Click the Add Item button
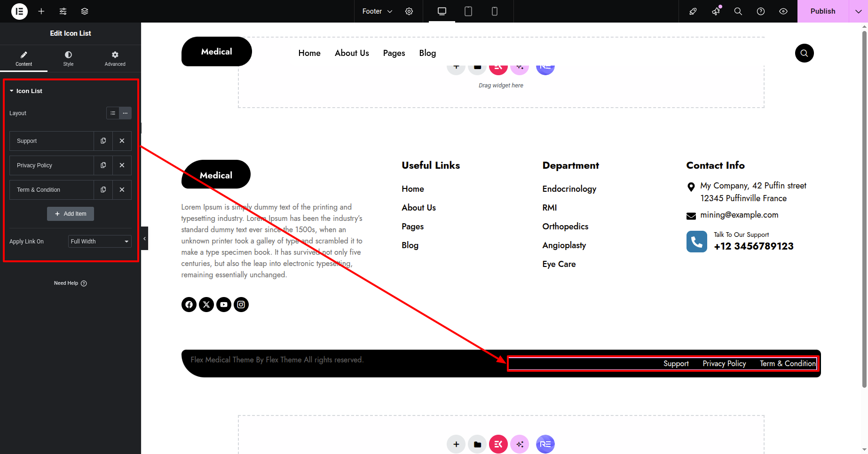868x454 pixels. (71, 214)
